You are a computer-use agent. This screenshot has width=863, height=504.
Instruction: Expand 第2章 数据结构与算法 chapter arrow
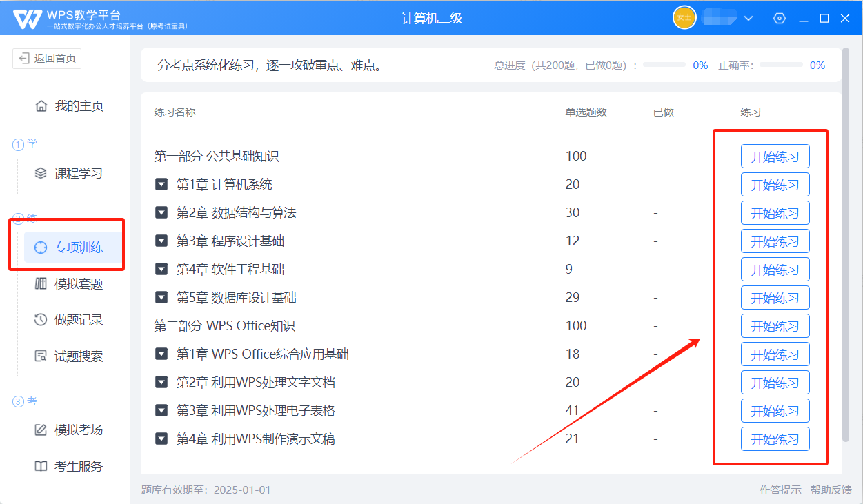click(161, 213)
